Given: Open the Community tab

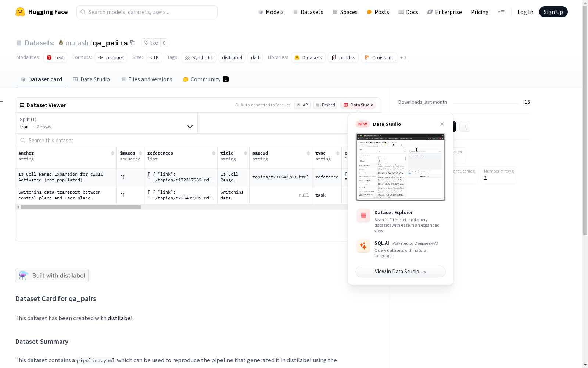Looking at the screenshot, I should click(205, 79).
